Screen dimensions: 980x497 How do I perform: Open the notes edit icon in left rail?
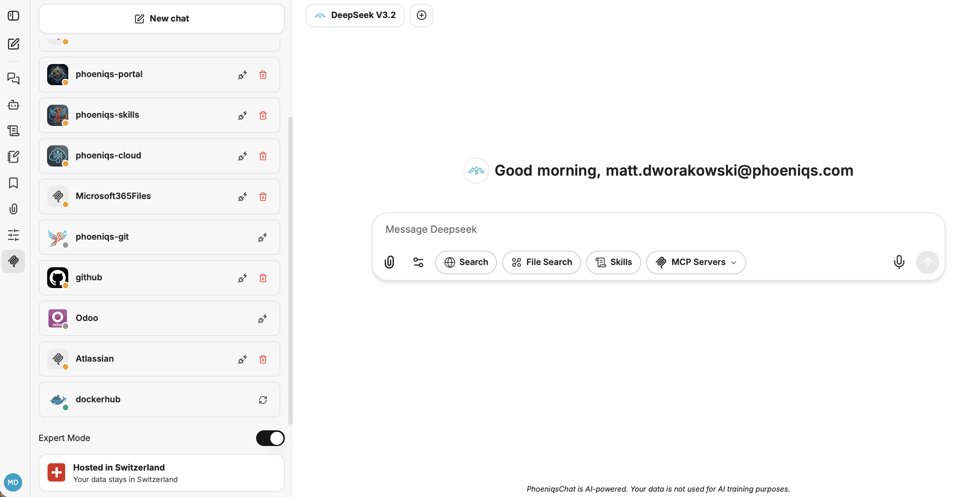13,157
